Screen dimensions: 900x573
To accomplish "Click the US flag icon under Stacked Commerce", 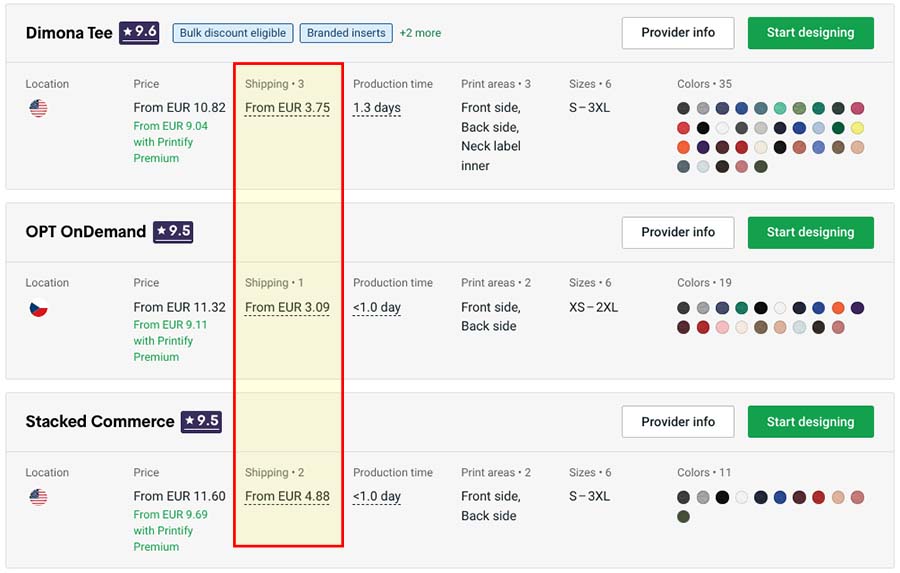I will (x=38, y=497).
